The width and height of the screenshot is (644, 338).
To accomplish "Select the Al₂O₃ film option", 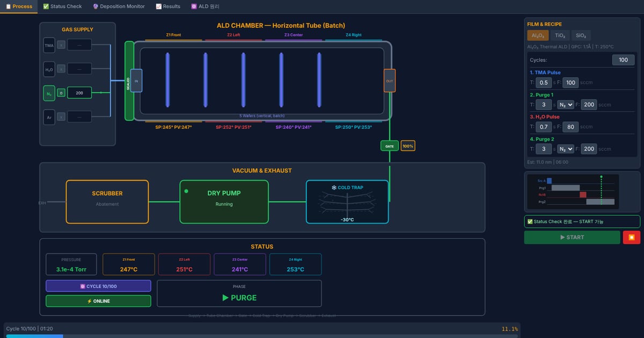I will pyautogui.click(x=538, y=35).
